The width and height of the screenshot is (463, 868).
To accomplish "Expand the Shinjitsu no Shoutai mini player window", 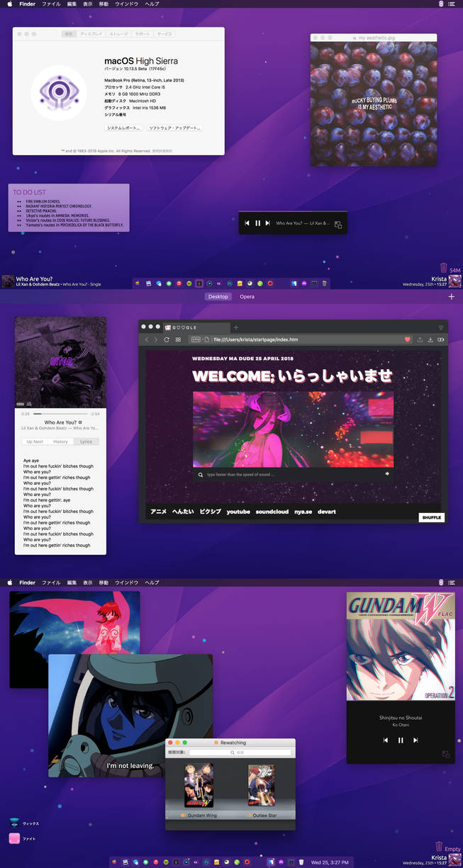I will [x=446, y=755].
